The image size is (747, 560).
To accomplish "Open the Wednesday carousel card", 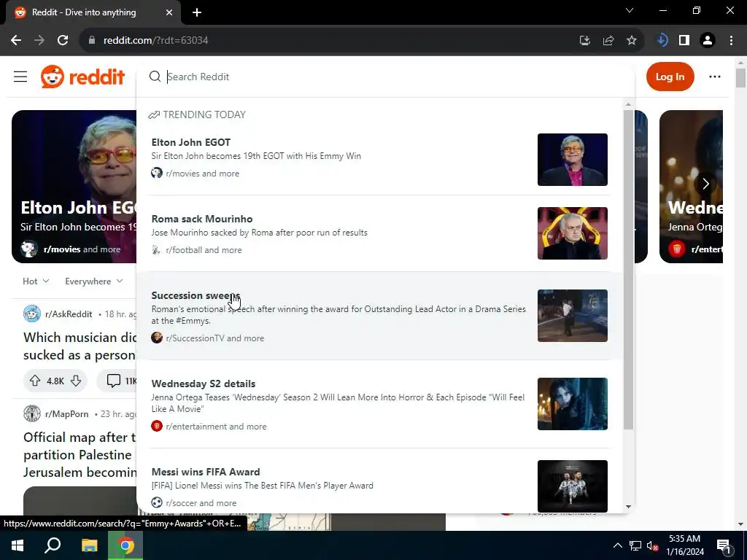I will 691,187.
